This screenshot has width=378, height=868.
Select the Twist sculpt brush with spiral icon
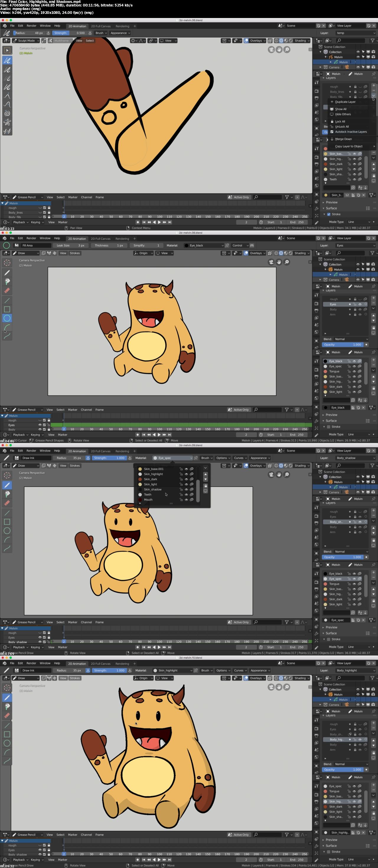point(7,113)
